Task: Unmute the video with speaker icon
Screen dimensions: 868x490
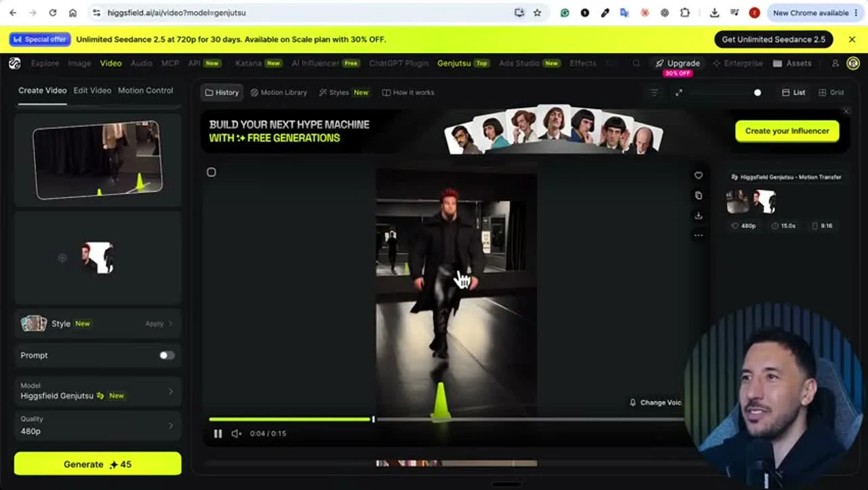Action: click(237, 434)
